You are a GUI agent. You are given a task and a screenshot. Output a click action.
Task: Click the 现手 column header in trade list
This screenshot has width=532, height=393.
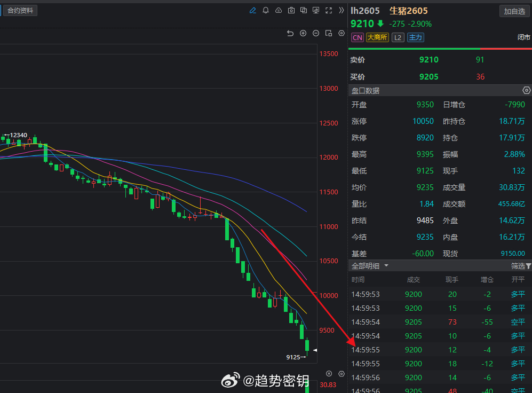point(451,280)
